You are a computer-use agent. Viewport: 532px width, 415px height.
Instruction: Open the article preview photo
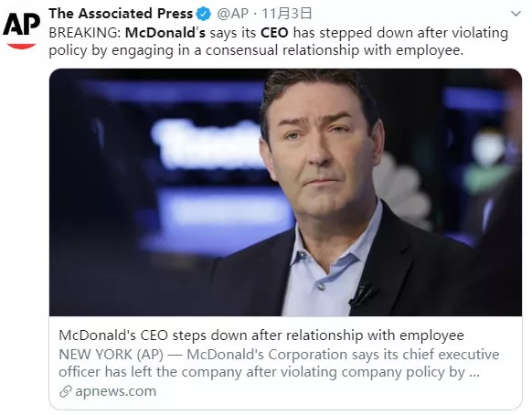click(285, 192)
